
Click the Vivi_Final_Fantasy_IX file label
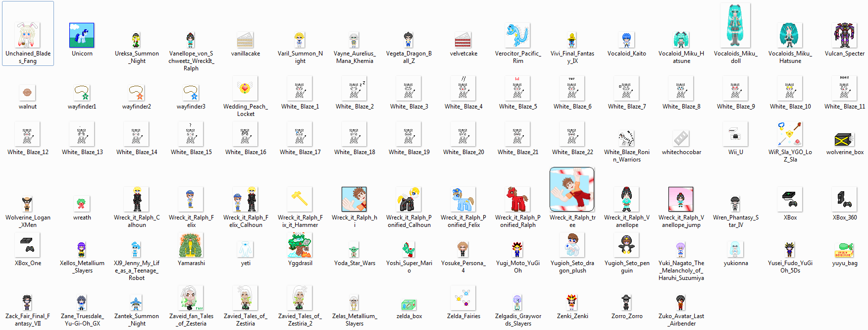[x=572, y=57]
